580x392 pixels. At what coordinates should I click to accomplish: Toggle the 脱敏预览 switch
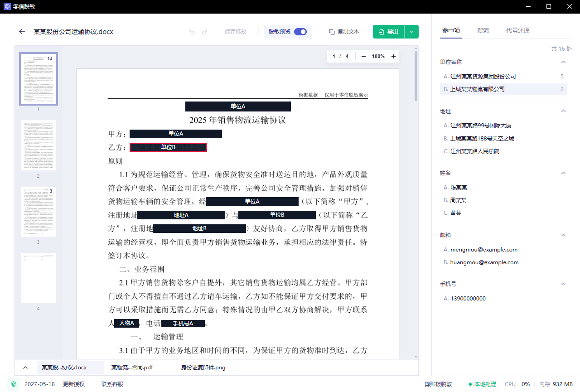click(300, 32)
